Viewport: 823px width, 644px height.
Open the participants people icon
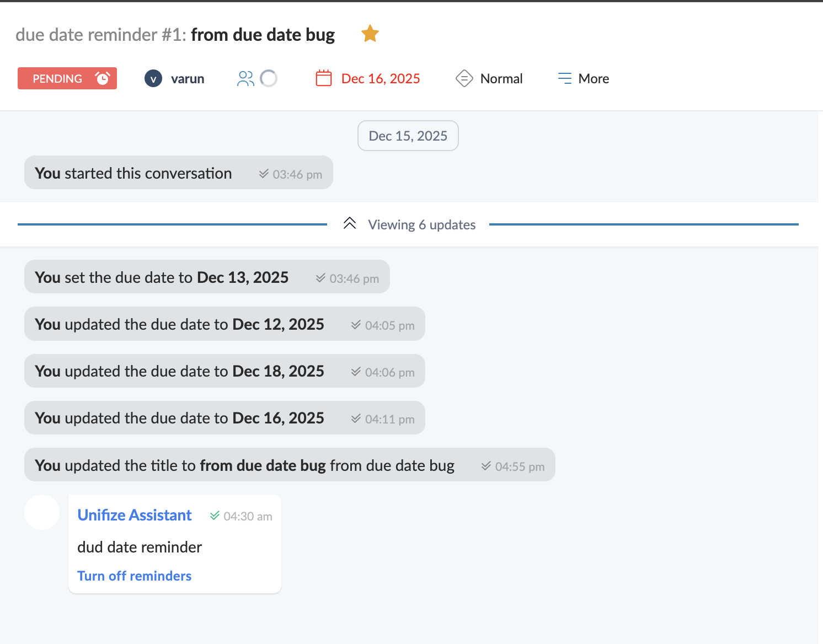(245, 79)
